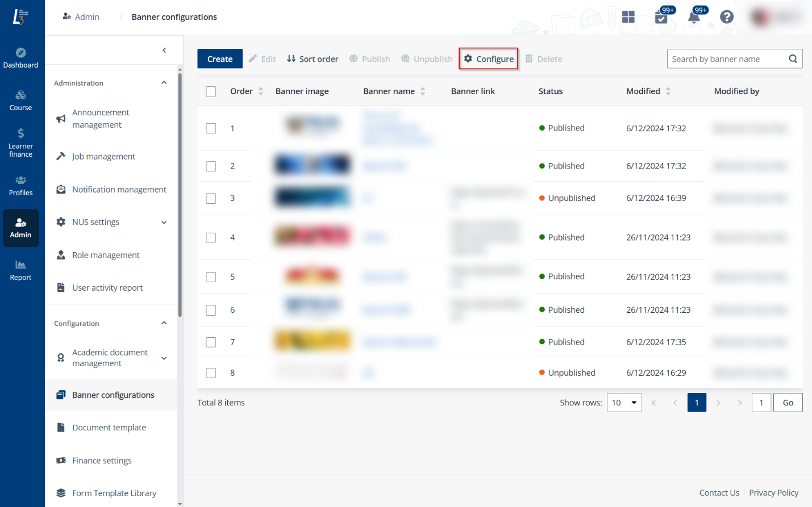Open the task calendar checklist icon
812x507 pixels.
click(661, 17)
